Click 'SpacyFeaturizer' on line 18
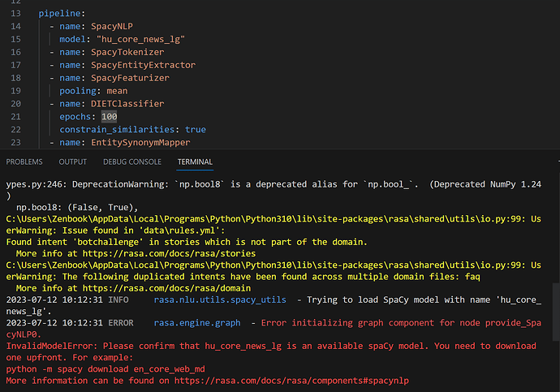 130,78
